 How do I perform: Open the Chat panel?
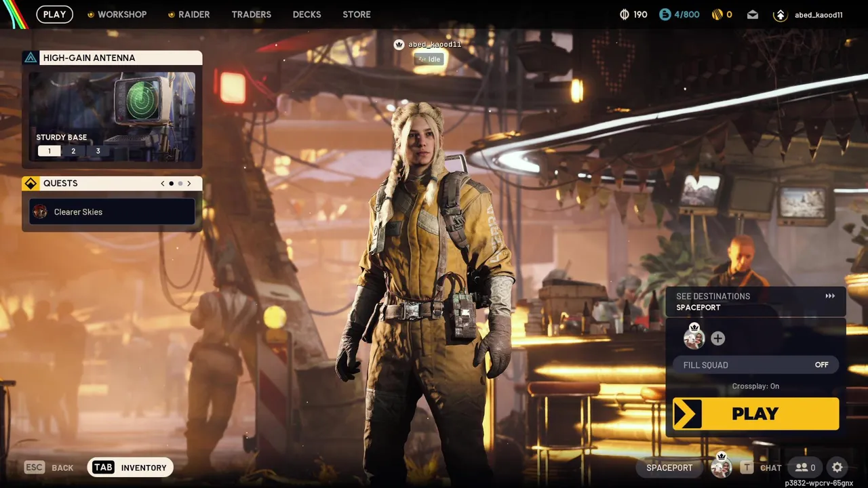coord(761,468)
